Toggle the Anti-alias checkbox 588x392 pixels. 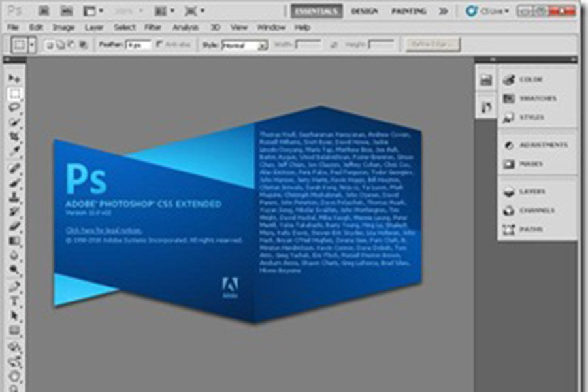pyautogui.click(x=159, y=44)
